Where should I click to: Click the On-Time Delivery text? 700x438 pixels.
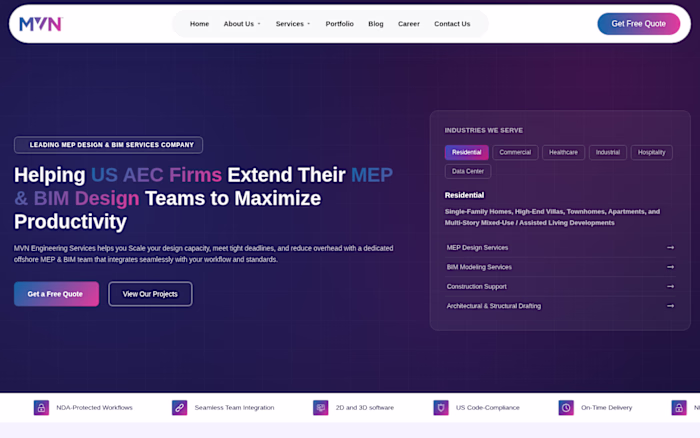tap(606, 408)
